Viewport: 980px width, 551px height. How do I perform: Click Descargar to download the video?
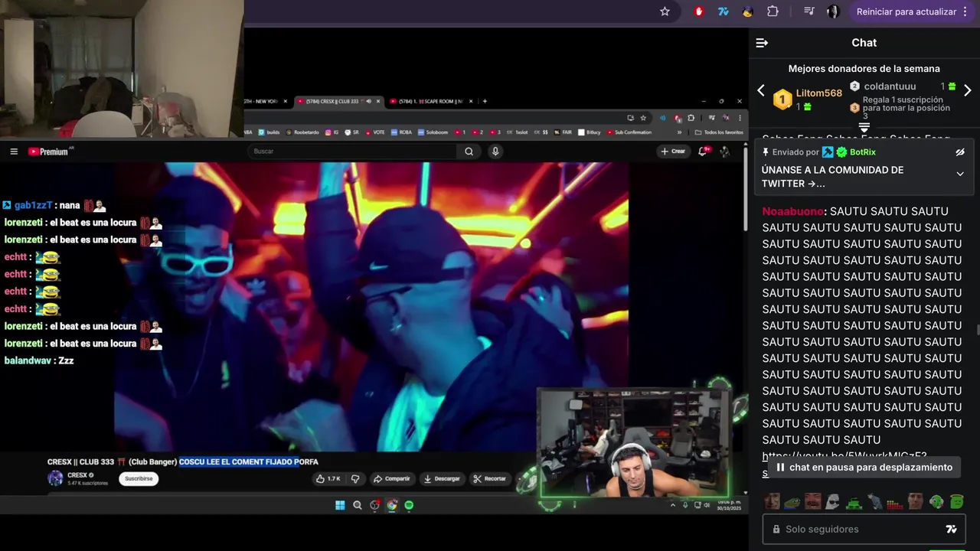pos(442,479)
